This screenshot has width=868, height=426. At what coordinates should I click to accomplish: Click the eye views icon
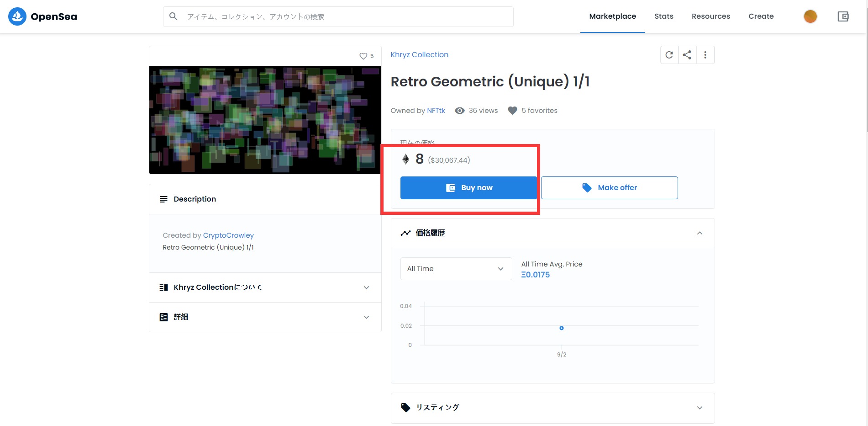(x=459, y=111)
